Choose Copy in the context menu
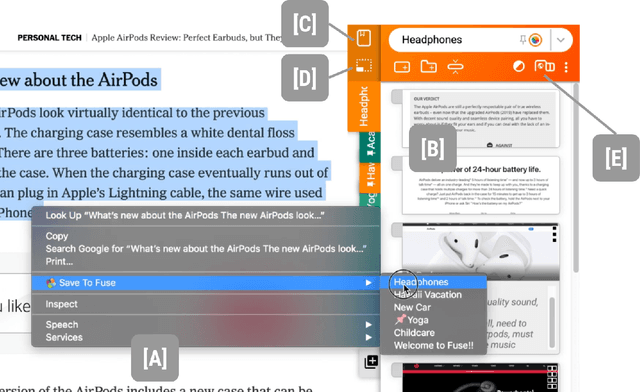Screen dimensions: 640x392 coord(57,236)
